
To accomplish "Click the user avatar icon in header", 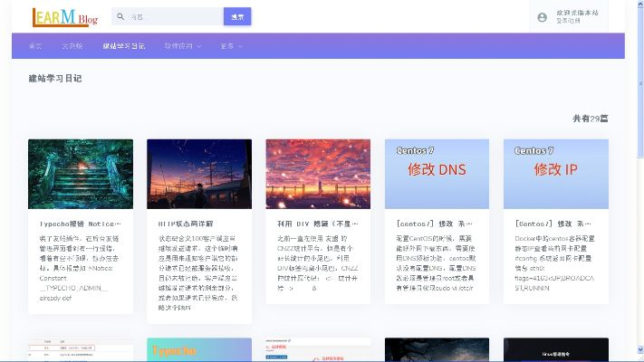I will [x=542, y=16].
